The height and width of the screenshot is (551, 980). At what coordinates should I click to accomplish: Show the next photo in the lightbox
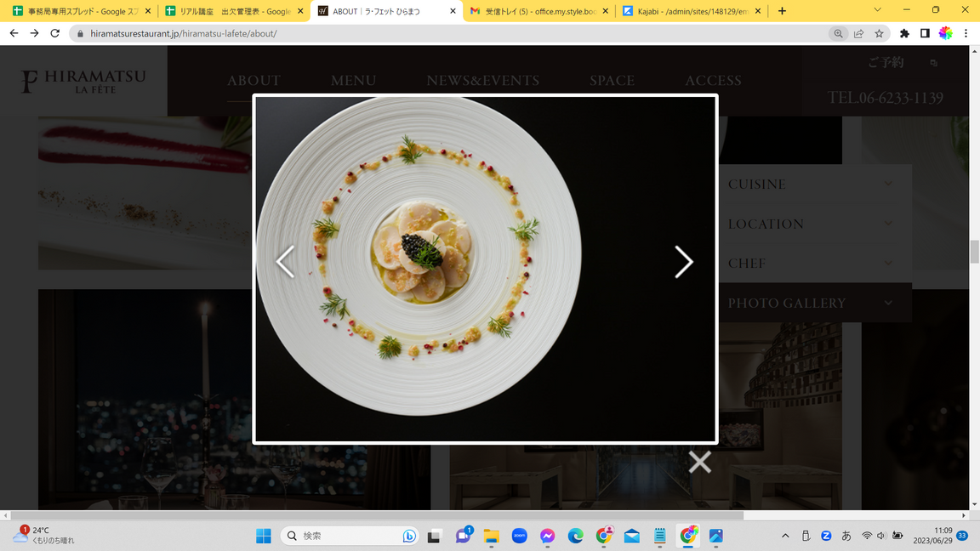(683, 262)
